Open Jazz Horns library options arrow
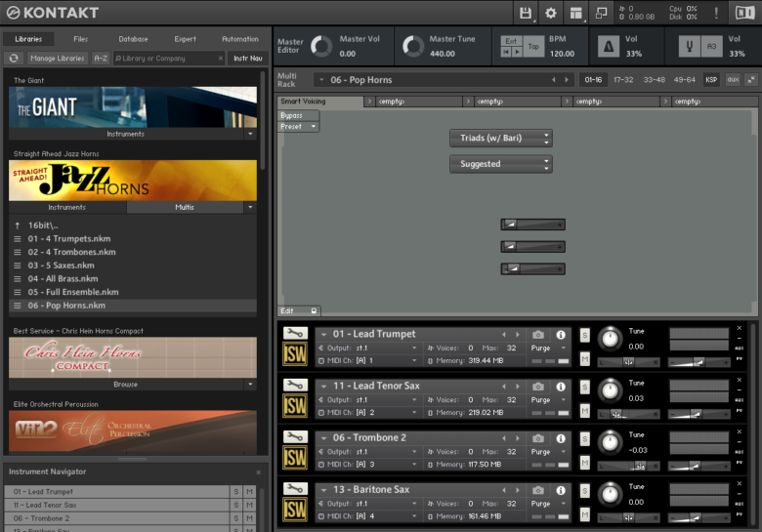 [250, 207]
